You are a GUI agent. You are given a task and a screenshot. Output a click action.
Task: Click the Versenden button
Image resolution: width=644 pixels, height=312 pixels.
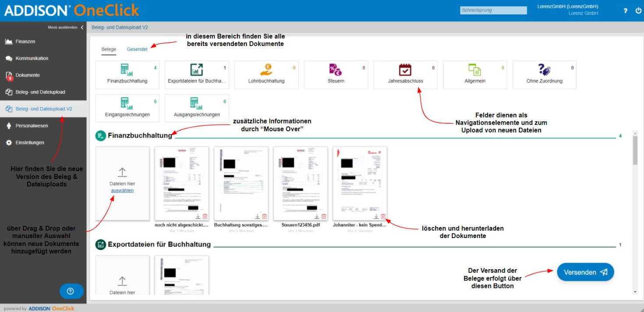(585, 272)
